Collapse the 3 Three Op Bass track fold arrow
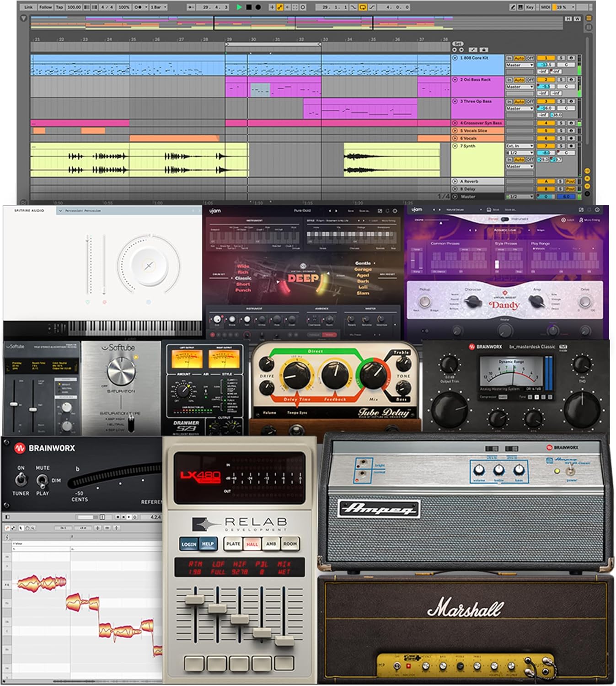The image size is (616, 686). (455, 101)
